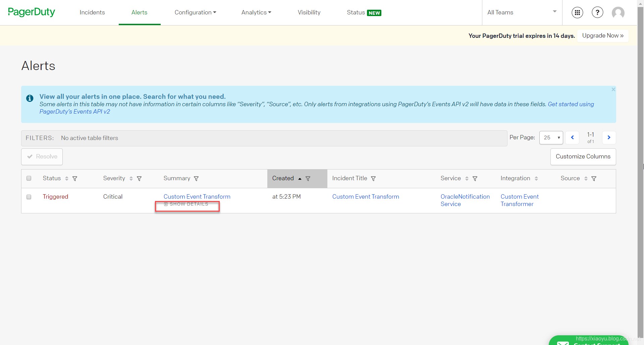Open the Incident Title filter icon
The height and width of the screenshot is (345, 644).
point(373,179)
